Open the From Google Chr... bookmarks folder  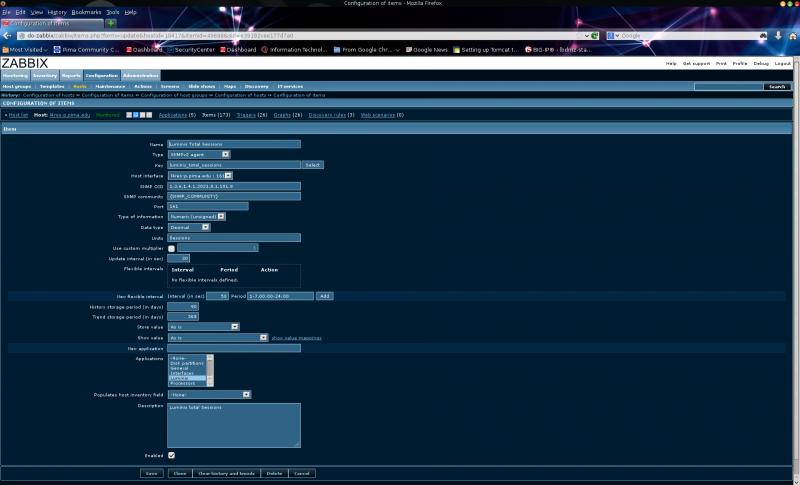click(367, 49)
